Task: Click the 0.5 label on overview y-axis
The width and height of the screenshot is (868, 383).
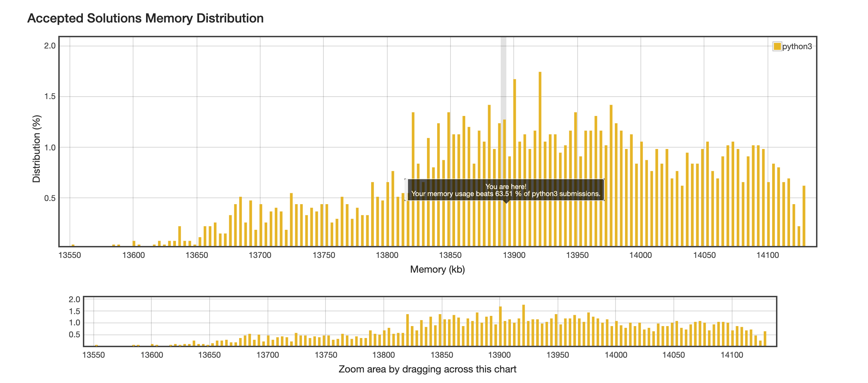Action: [74, 335]
